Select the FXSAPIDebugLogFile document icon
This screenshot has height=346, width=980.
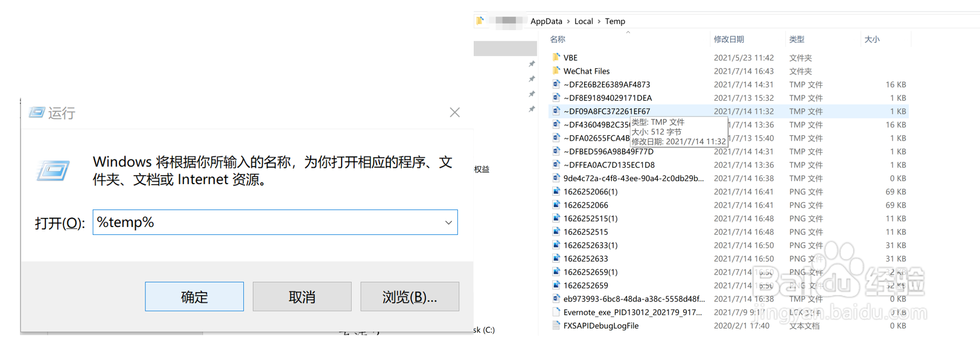(x=556, y=325)
